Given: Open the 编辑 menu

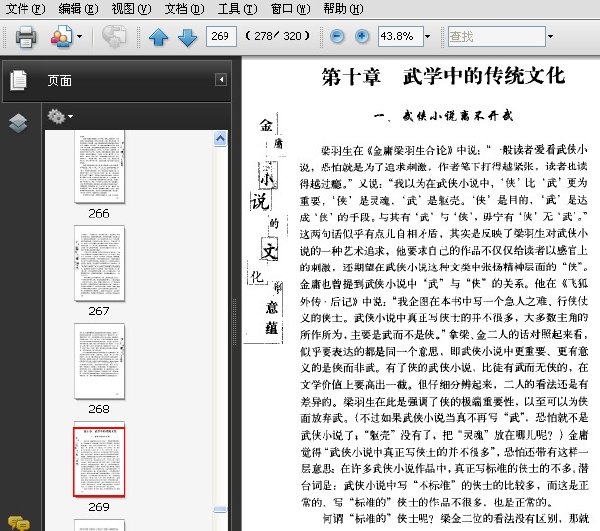Looking at the screenshot, I should (x=78, y=8).
